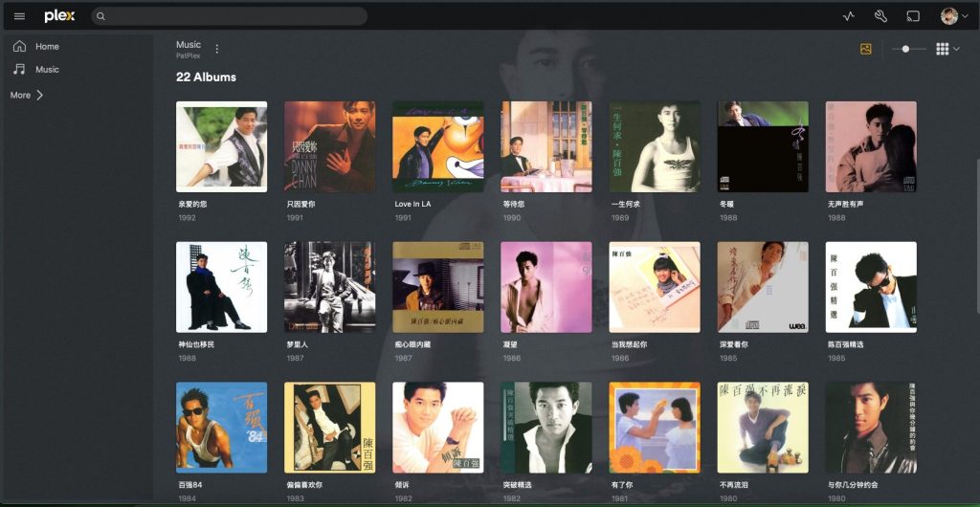Click the Plex logo
The width and height of the screenshot is (980, 507).
point(59,16)
